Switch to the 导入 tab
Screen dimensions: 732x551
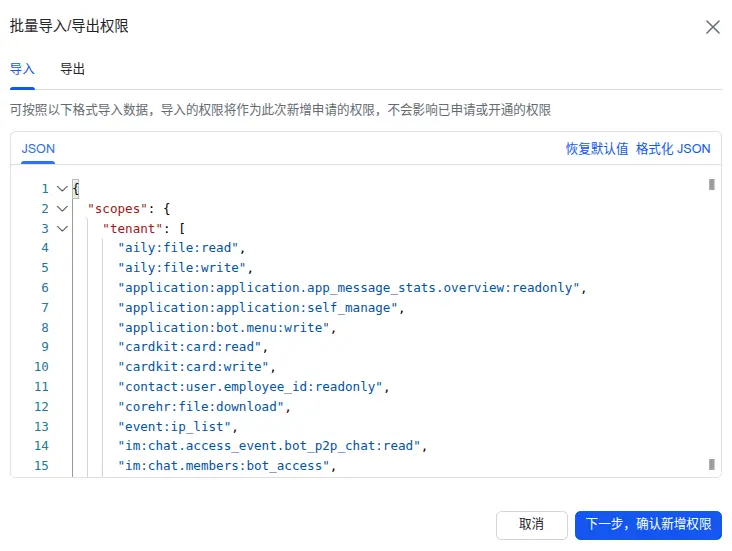(22, 70)
